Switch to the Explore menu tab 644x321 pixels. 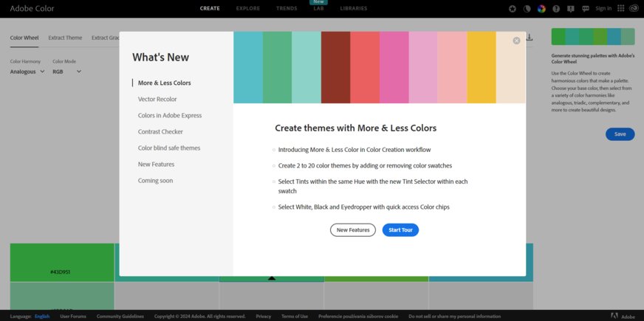coord(247,8)
